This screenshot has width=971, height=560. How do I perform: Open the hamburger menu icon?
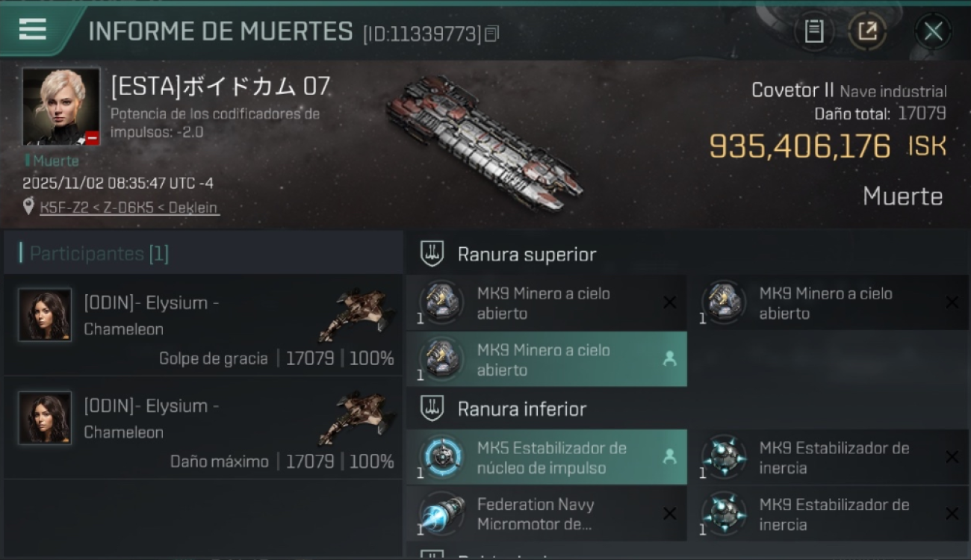(x=32, y=29)
